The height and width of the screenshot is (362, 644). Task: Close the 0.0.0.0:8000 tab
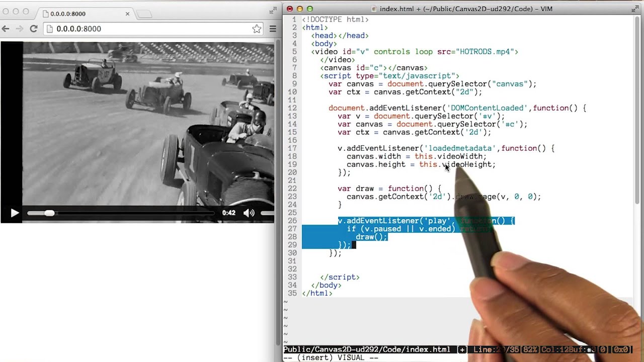pyautogui.click(x=127, y=14)
